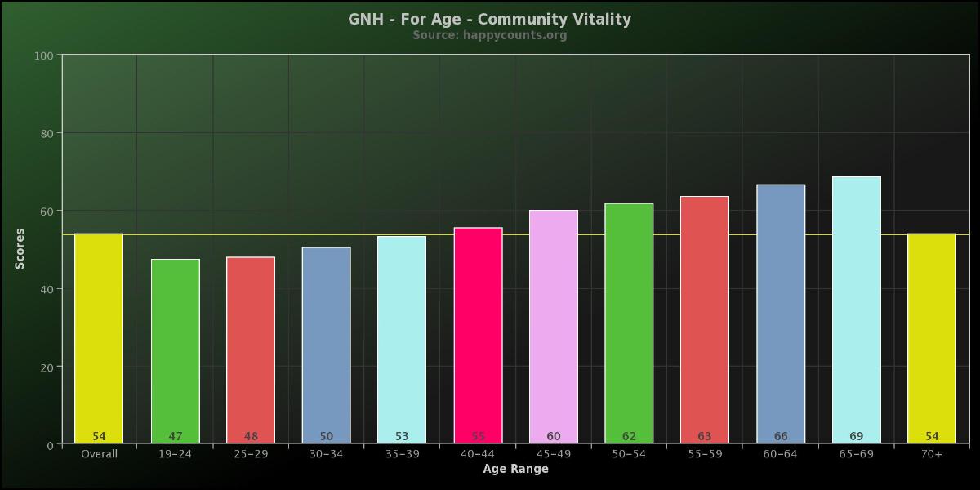Click the red 55-59 age bar
This screenshot has width=980, height=490.
(704, 318)
